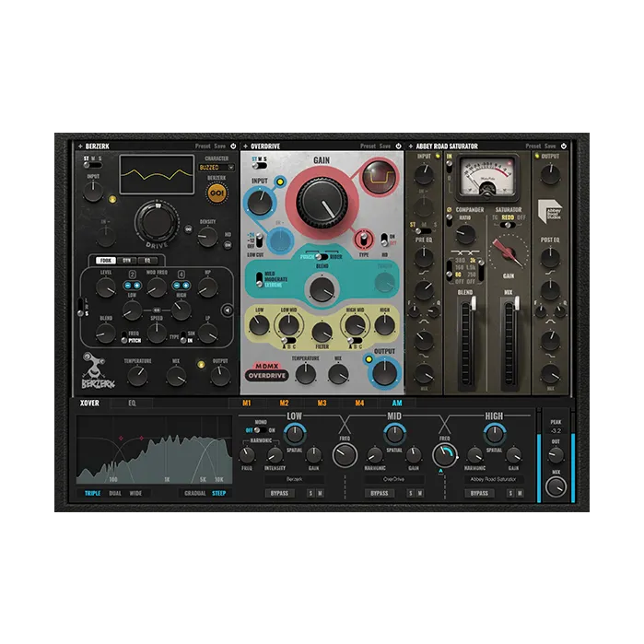Image resolution: width=644 pixels, height=644 pixels.
Task: Hit the orange GO! Berzerk button
Action: [217, 193]
